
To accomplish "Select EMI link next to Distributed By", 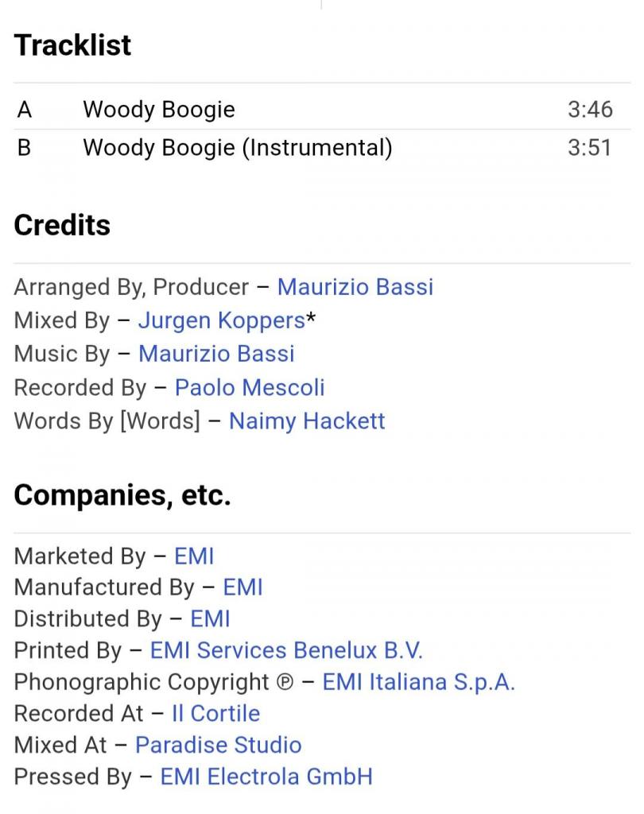I will (x=209, y=618).
